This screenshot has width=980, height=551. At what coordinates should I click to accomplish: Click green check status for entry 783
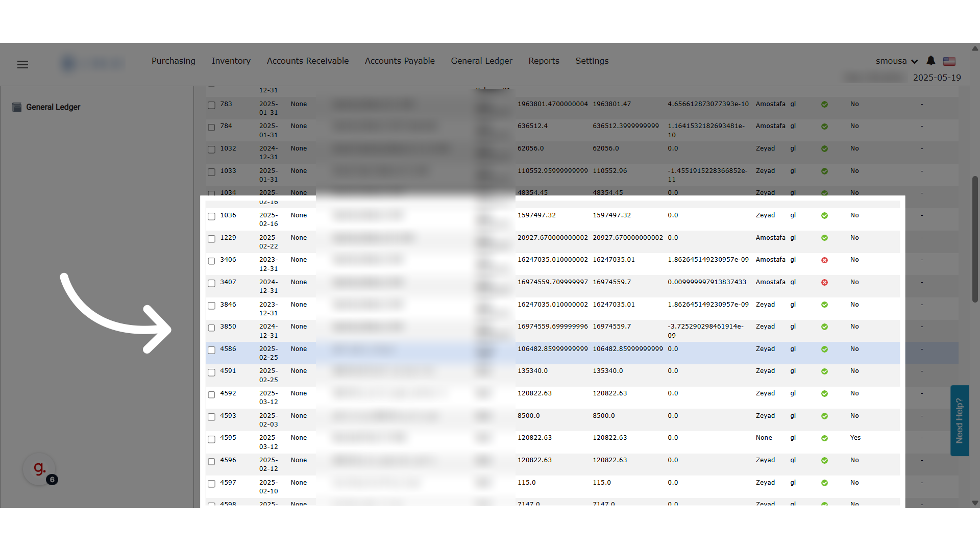(x=824, y=105)
